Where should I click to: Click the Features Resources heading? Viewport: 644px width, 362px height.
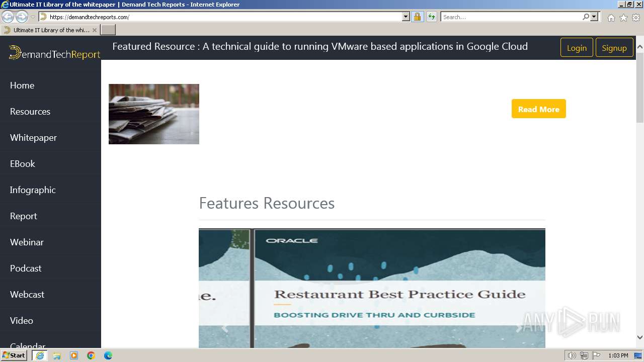[x=267, y=203]
